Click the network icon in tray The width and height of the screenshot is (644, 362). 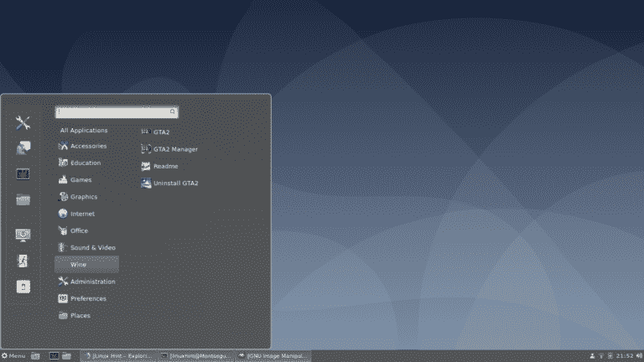coord(601,356)
